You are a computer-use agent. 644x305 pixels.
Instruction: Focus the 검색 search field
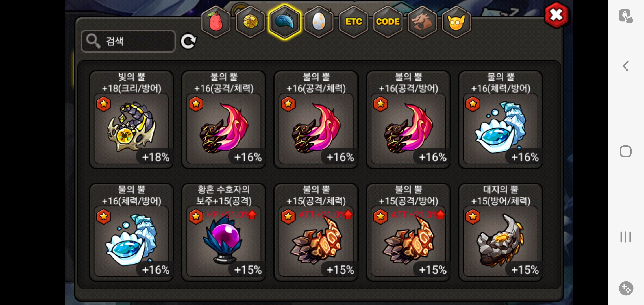128,41
